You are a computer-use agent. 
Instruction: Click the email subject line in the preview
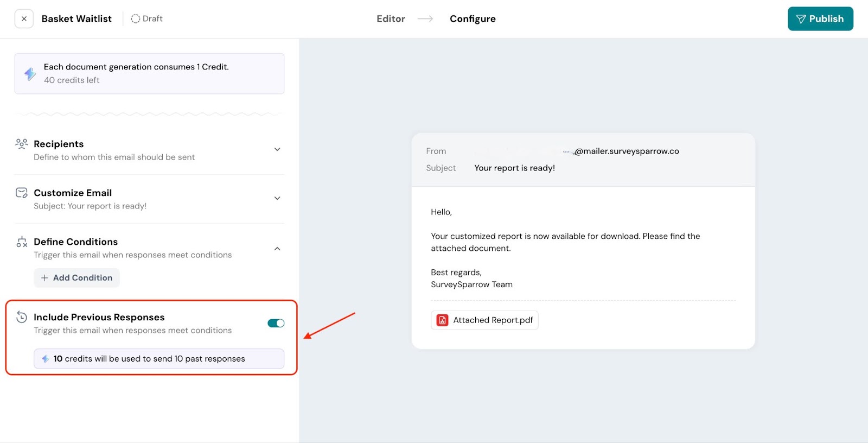coord(514,168)
